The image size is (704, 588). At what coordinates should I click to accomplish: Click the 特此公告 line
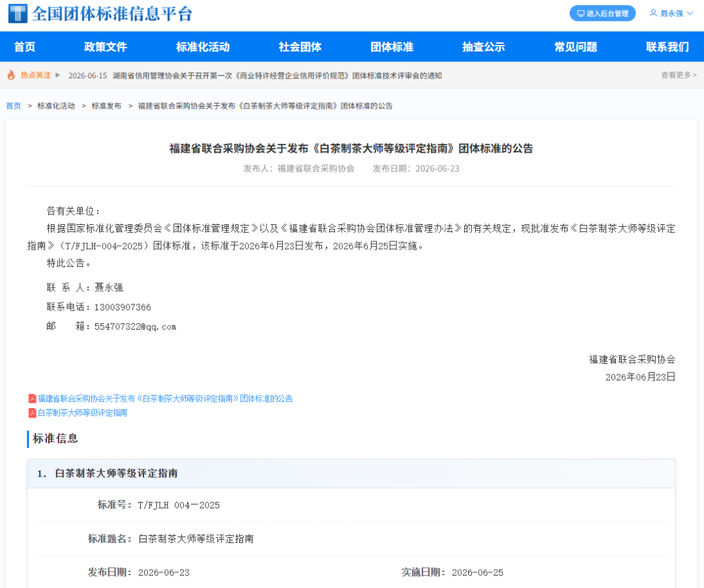click(68, 263)
